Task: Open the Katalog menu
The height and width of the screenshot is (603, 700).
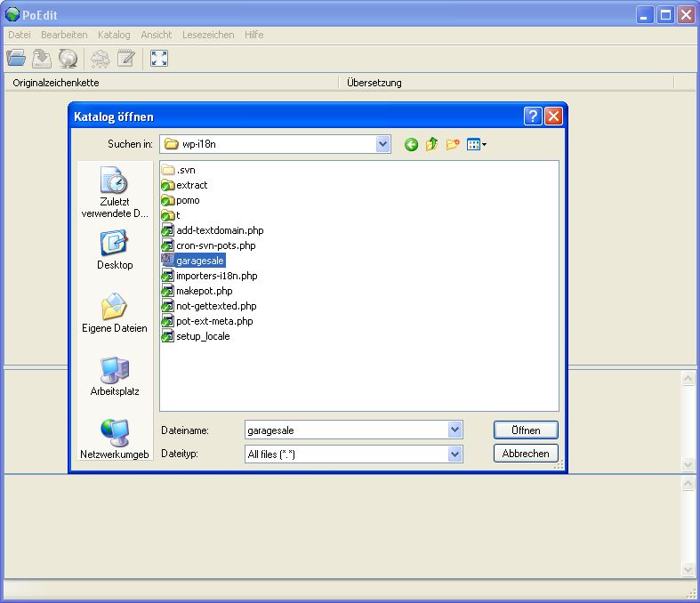Action: click(x=114, y=35)
